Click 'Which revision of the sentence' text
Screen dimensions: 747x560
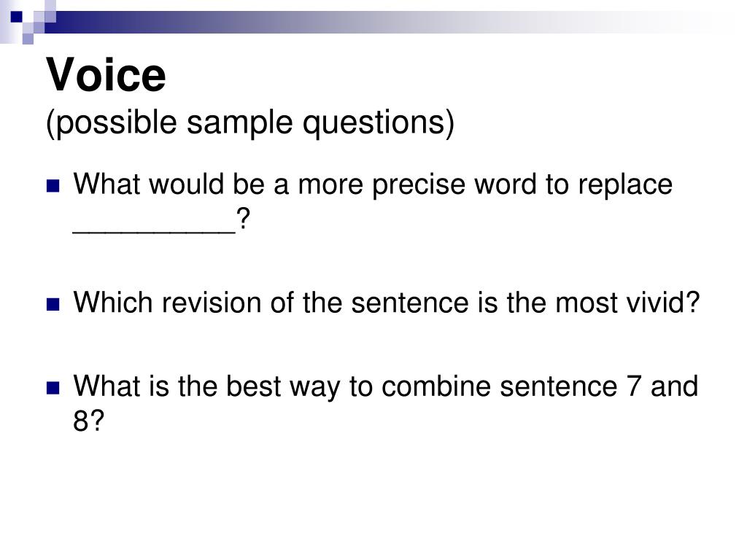coord(271,303)
